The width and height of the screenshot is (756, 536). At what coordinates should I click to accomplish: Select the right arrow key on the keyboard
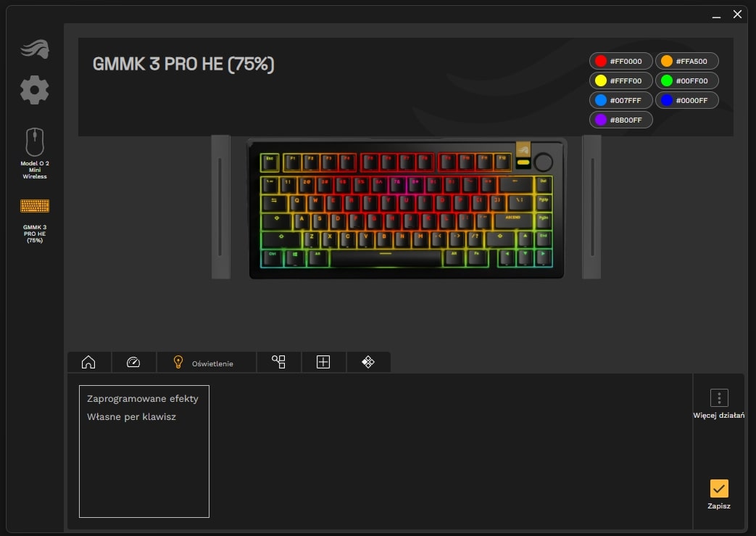(x=544, y=257)
